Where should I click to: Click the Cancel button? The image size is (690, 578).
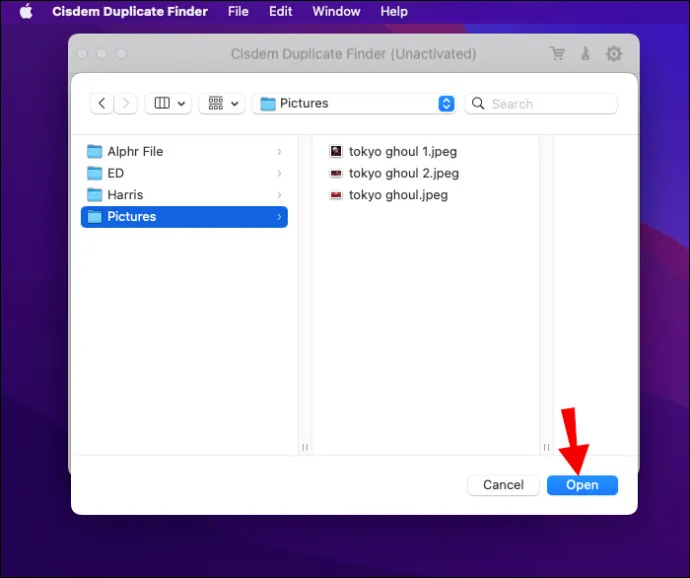tap(503, 485)
